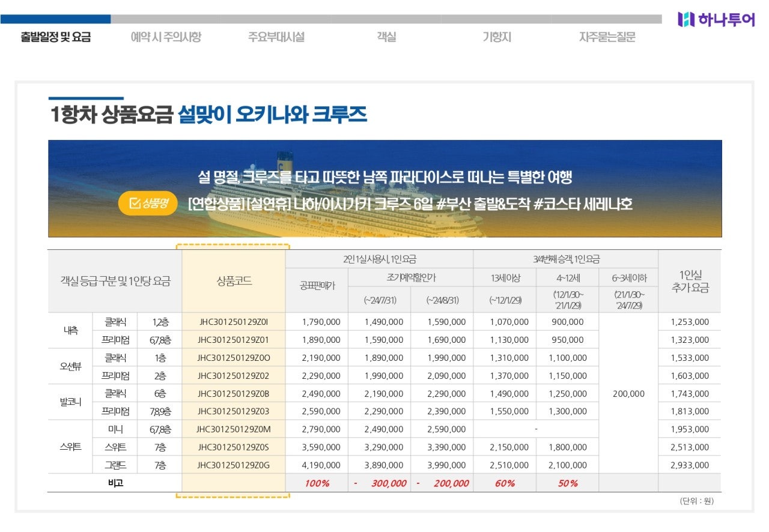Click product code JHC301250129Z02
769x532 pixels.
point(234,376)
